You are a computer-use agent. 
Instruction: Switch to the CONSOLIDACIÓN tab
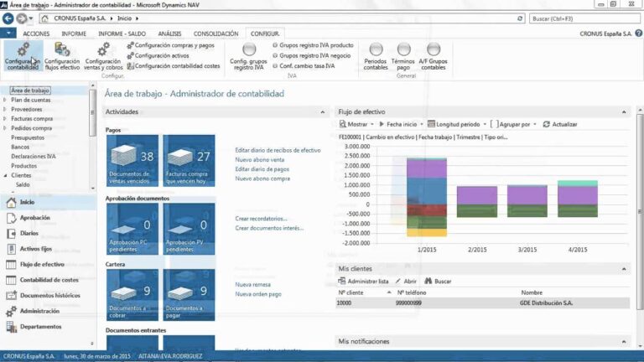(216, 34)
